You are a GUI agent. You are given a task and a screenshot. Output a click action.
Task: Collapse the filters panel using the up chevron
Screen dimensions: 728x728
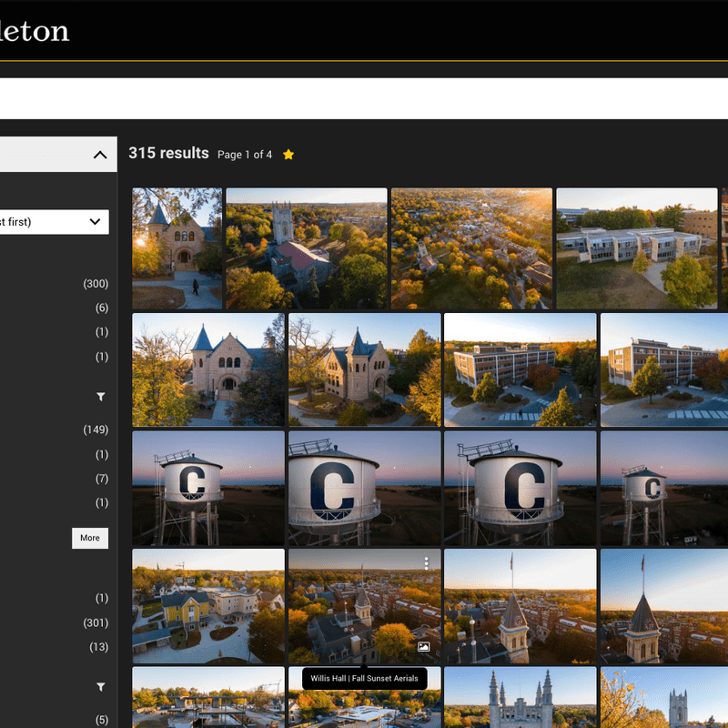click(x=100, y=154)
